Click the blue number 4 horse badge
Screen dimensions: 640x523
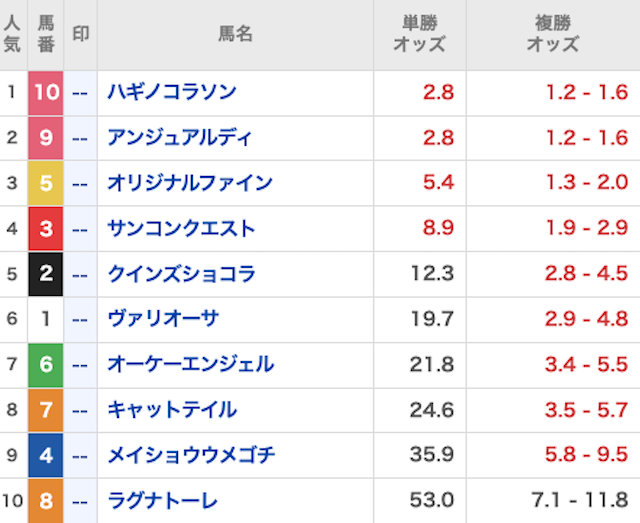[46, 455]
